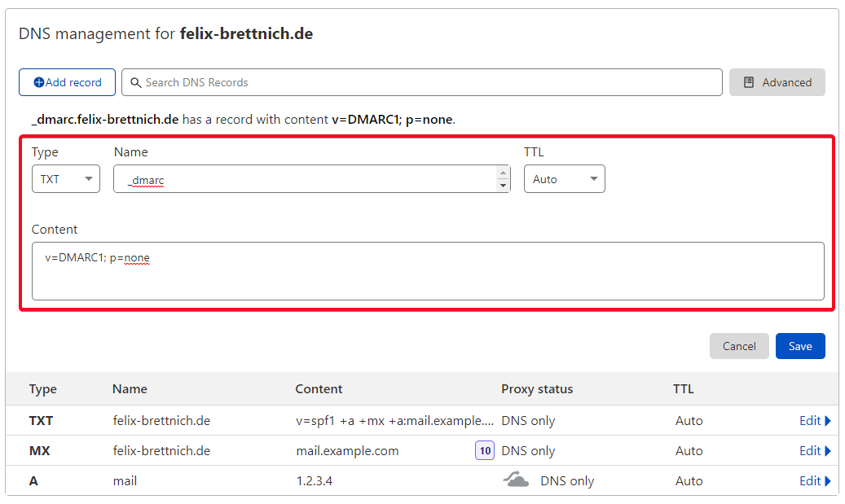Click the Content text area
This screenshot has height=504, width=845.
428,271
